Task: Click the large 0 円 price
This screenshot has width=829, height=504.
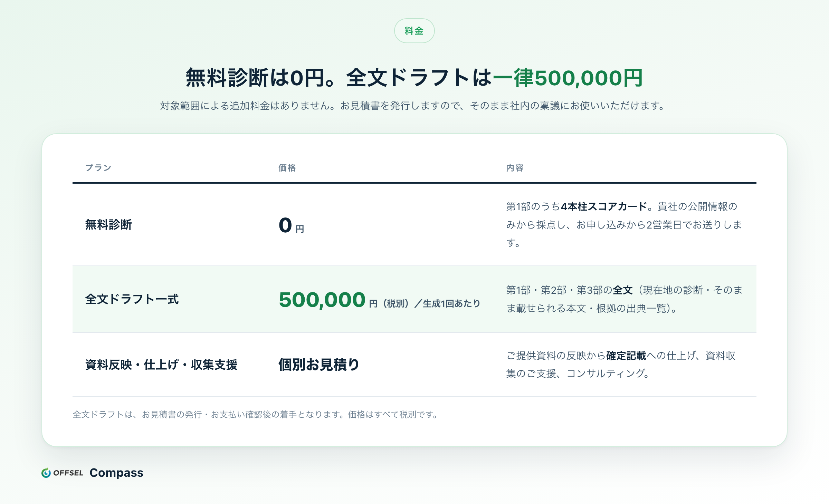Action: [291, 225]
